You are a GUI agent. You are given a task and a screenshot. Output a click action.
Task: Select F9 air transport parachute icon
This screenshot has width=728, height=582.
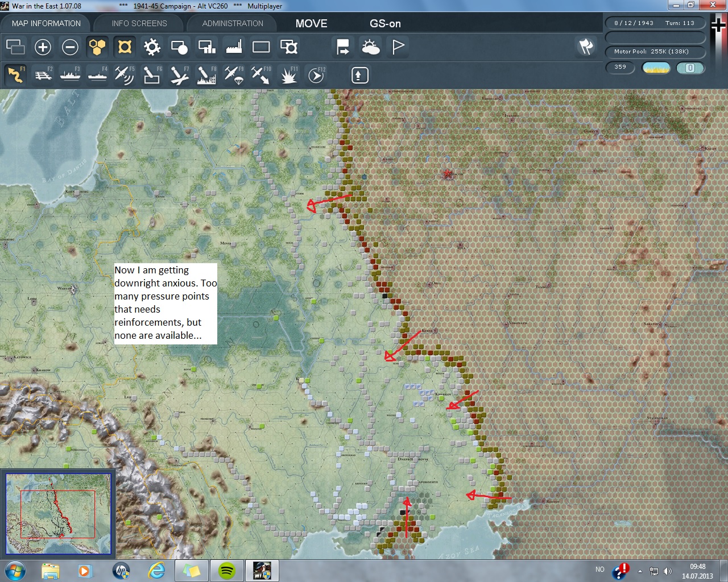pos(234,75)
